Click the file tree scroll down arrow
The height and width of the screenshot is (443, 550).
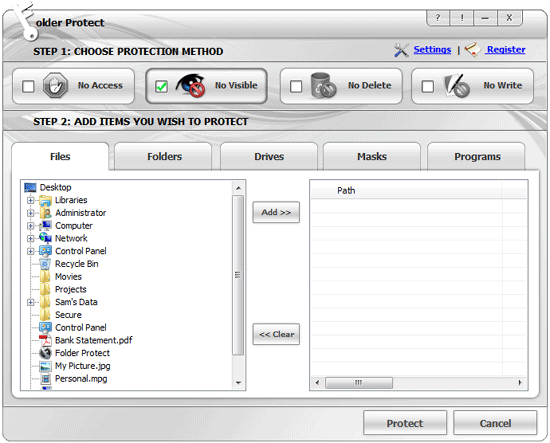pos(238,383)
